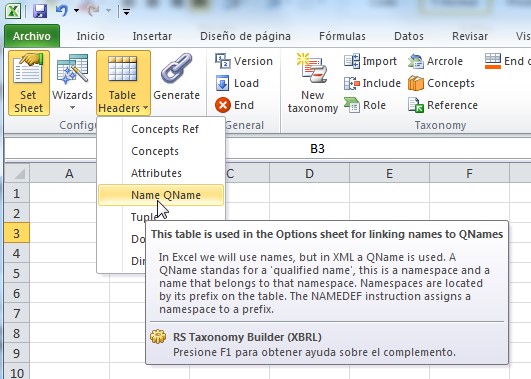
Task: Switch to the Revisar tab
Action: [x=470, y=36]
